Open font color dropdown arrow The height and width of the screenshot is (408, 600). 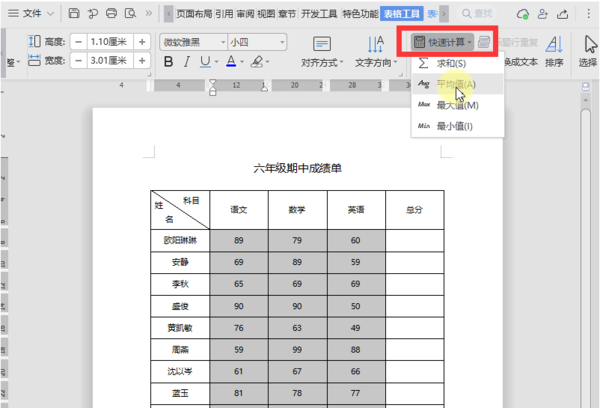[242, 62]
